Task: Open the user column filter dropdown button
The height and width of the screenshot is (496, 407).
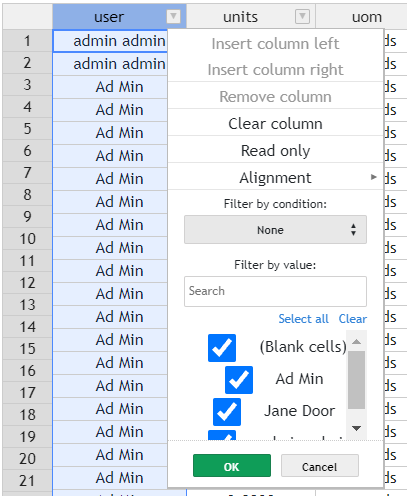Action: click(x=173, y=16)
